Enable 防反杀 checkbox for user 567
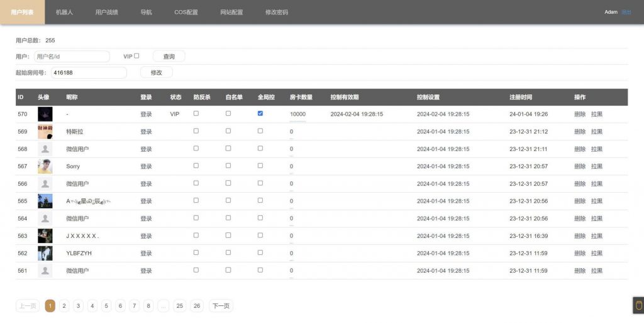 click(196, 166)
